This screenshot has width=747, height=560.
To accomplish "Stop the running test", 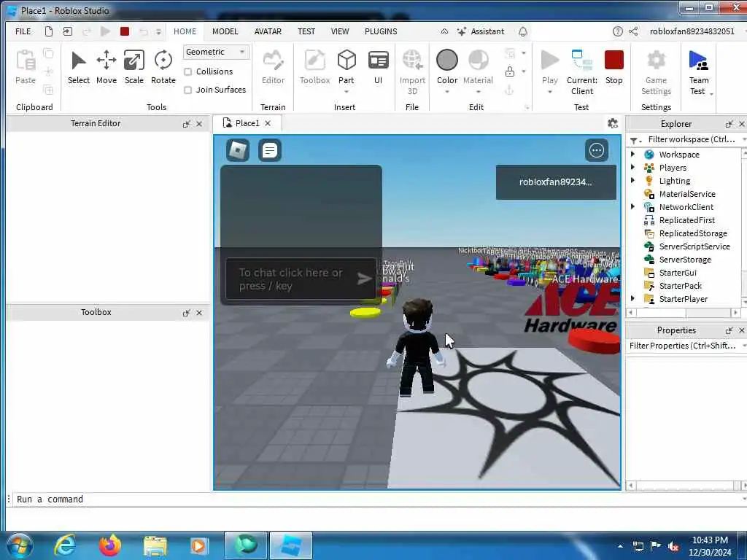I will pyautogui.click(x=614, y=68).
